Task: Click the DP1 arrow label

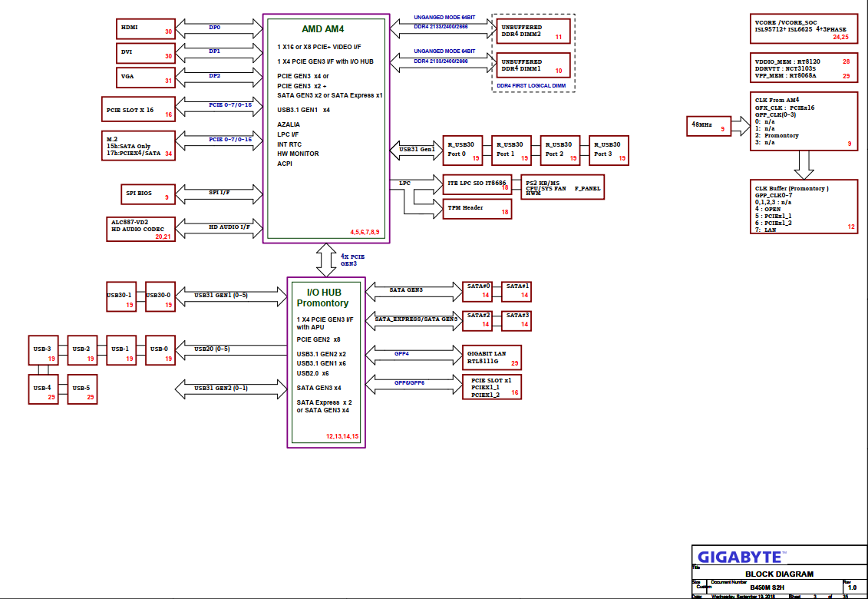Action: 214,51
